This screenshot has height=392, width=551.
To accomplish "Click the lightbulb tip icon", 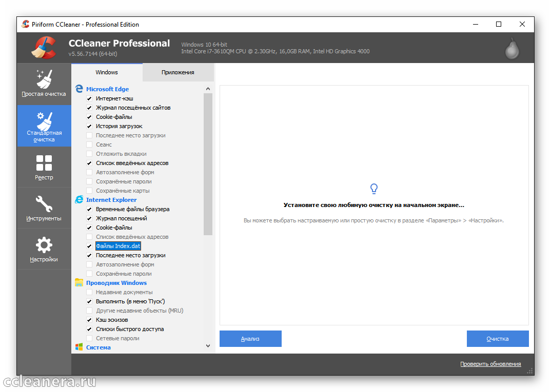I will click(x=374, y=189).
